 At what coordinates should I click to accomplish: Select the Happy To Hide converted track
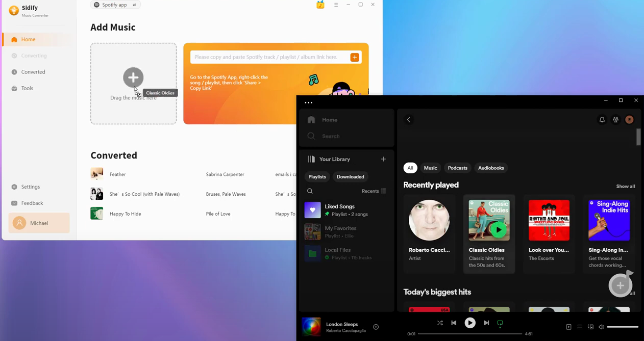click(x=193, y=214)
